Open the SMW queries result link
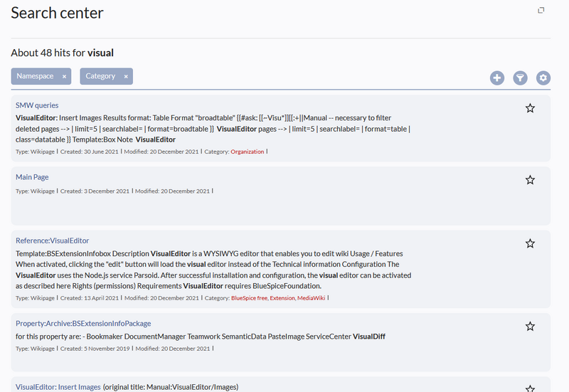The width and height of the screenshot is (569, 392). coord(37,105)
